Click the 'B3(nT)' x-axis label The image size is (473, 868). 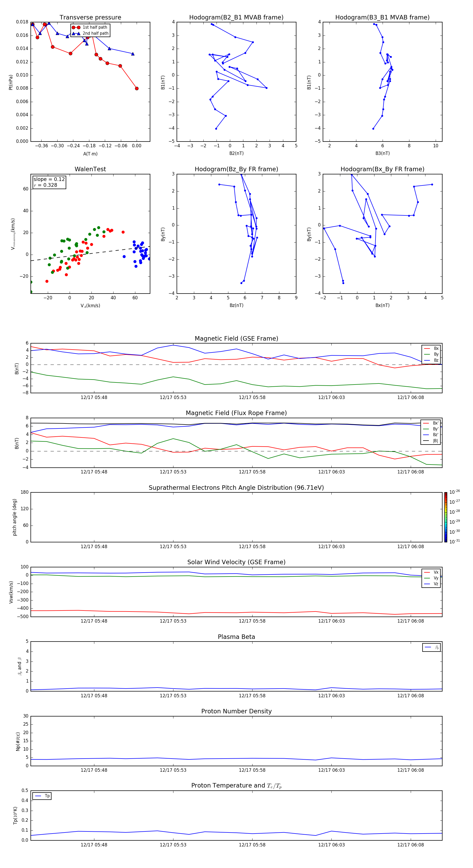(382, 153)
